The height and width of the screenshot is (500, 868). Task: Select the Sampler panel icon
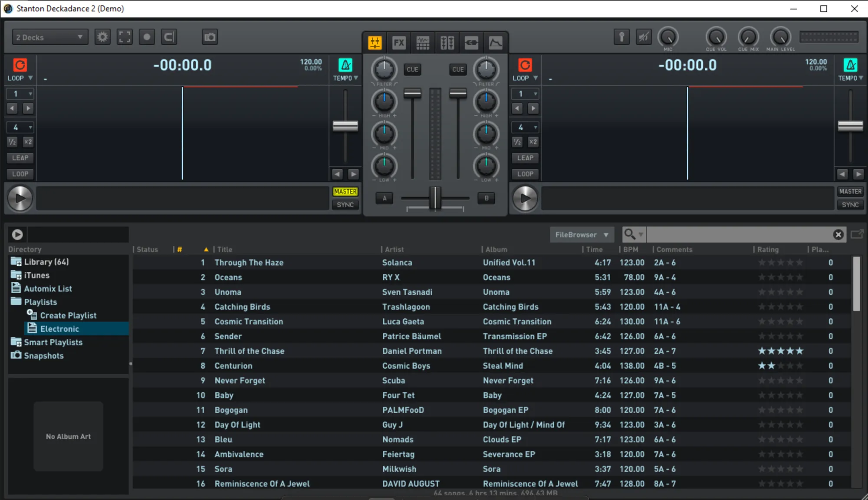423,42
